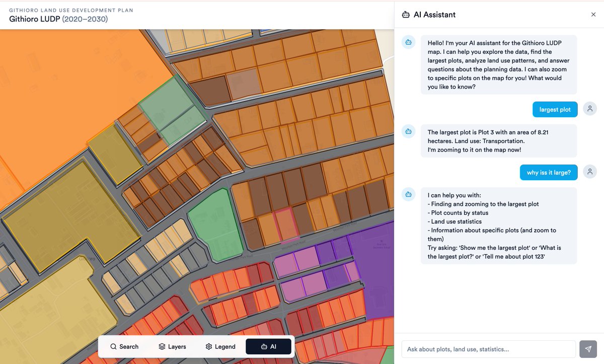Click the bot avatar beside the 'largest plot is Plot 3' reply
The width and height of the screenshot is (604, 364).
point(409,131)
